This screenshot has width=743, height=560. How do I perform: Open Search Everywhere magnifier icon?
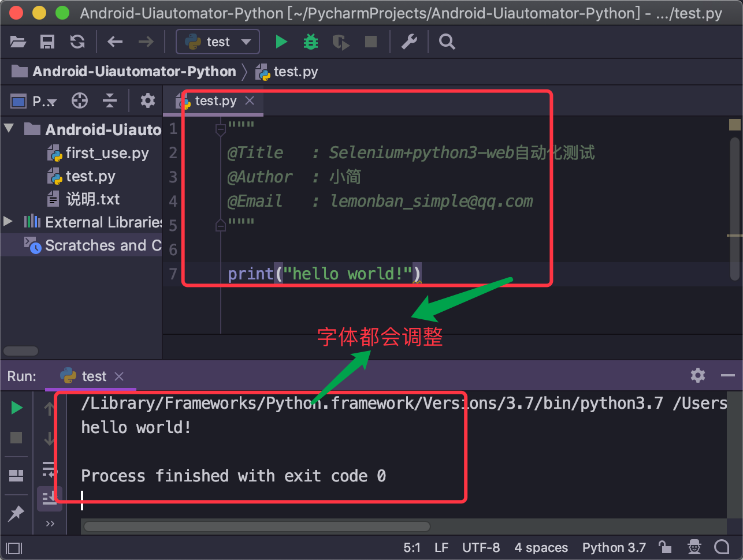coord(447,42)
